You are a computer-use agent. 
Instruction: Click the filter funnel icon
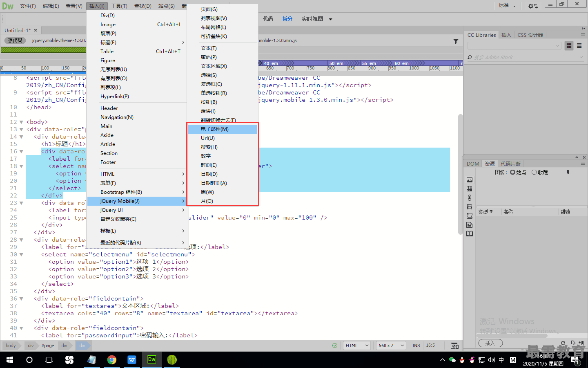coord(456,41)
